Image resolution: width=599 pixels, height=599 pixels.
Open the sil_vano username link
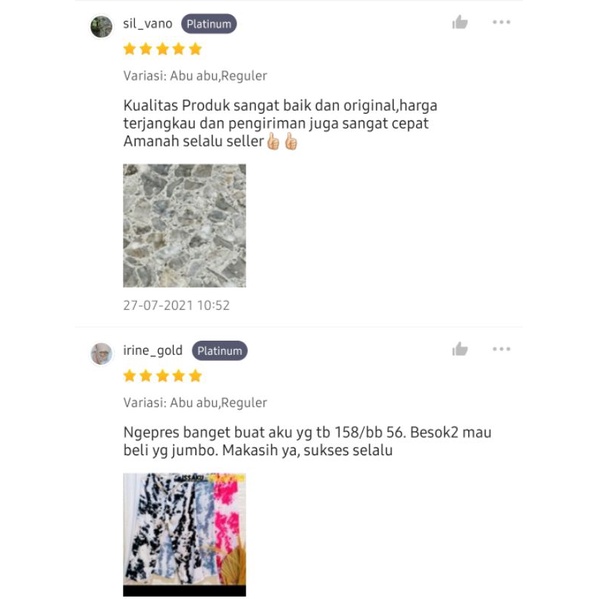coord(147,24)
